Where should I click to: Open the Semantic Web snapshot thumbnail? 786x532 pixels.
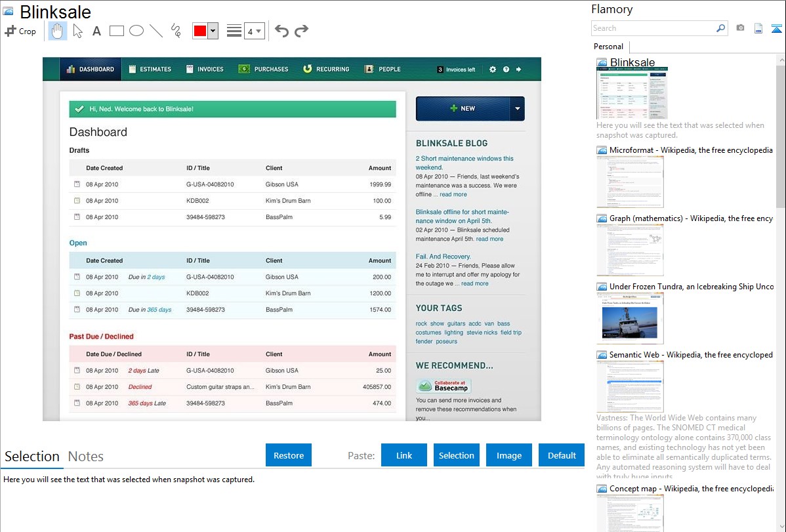coord(630,386)
